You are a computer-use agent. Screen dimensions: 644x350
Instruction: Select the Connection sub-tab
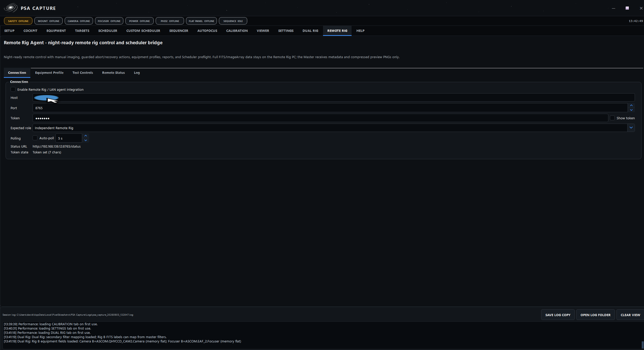pos(17,73)
